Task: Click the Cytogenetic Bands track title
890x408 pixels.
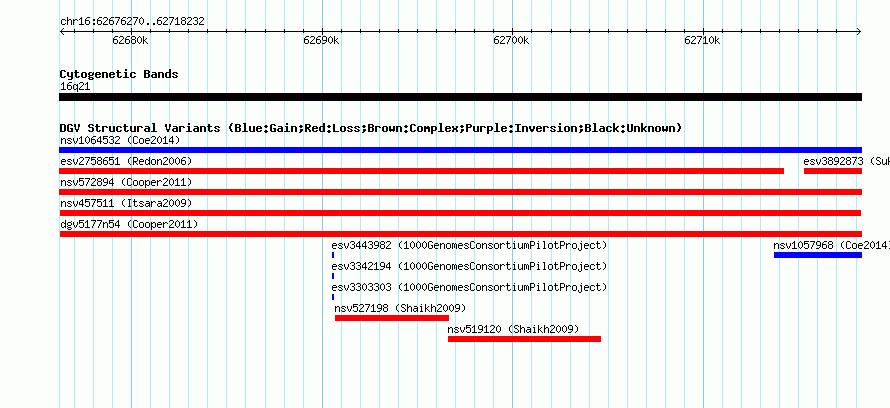Action: tap(119, 74)
